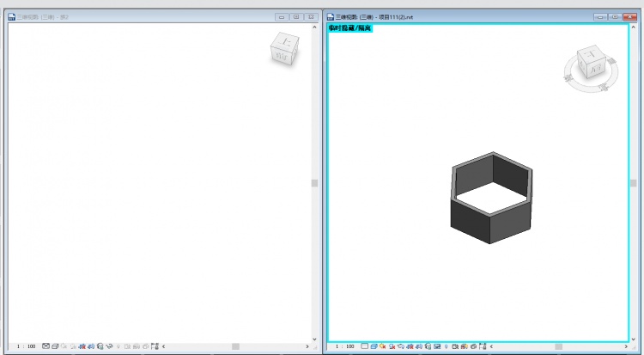Open Temporary Hide/Isolate glasses in 项目111(2).rvt view
The height and width of the screenshot is (355, 644).
click(x=437, y=346)
